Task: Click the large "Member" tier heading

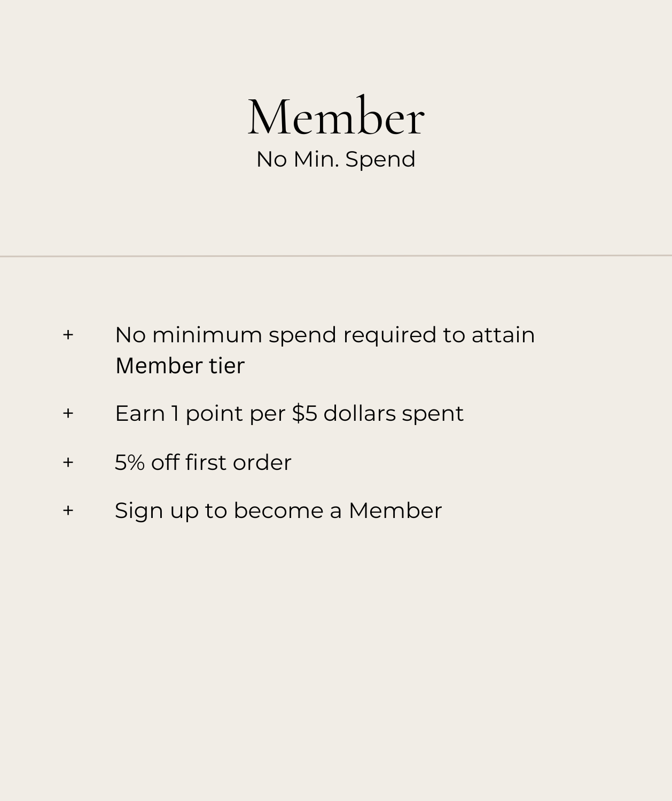Action: tap(336, 117)
